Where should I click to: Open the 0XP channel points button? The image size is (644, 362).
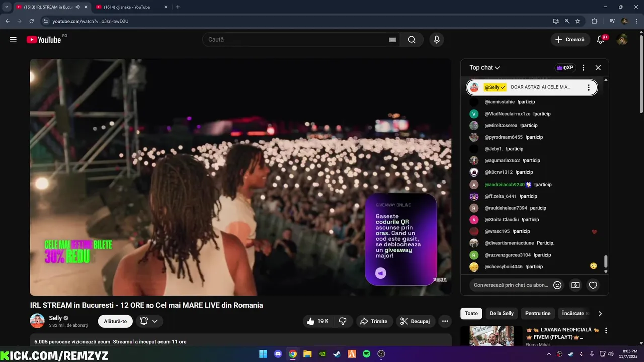(x=565, y=68)
